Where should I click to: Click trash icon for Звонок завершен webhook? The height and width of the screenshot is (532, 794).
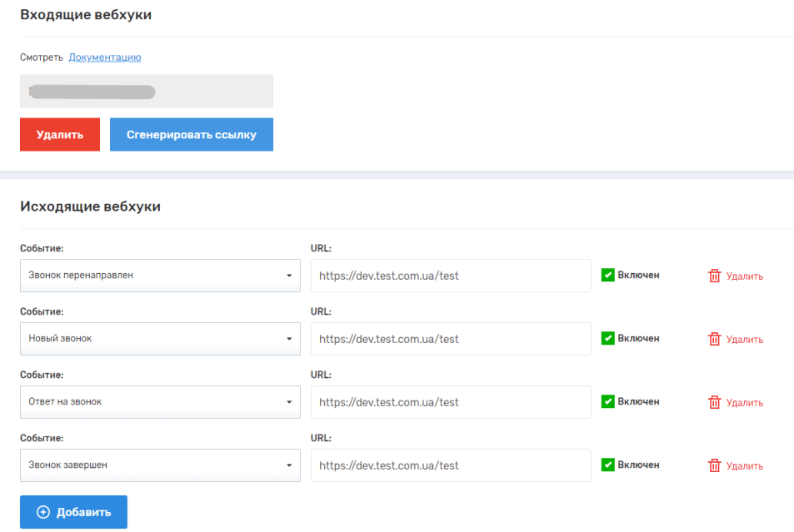tap(714, 465)
